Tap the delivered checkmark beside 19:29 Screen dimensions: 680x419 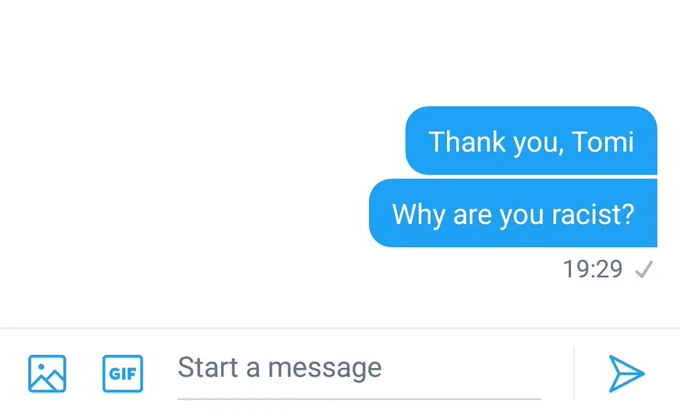click(x=644, y=269)
